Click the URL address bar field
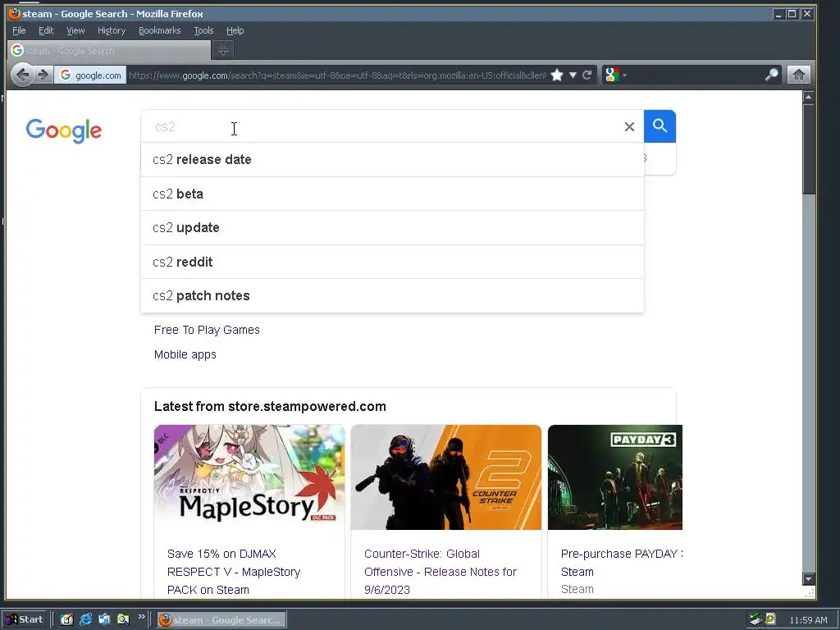 click(x=337, y=75)
